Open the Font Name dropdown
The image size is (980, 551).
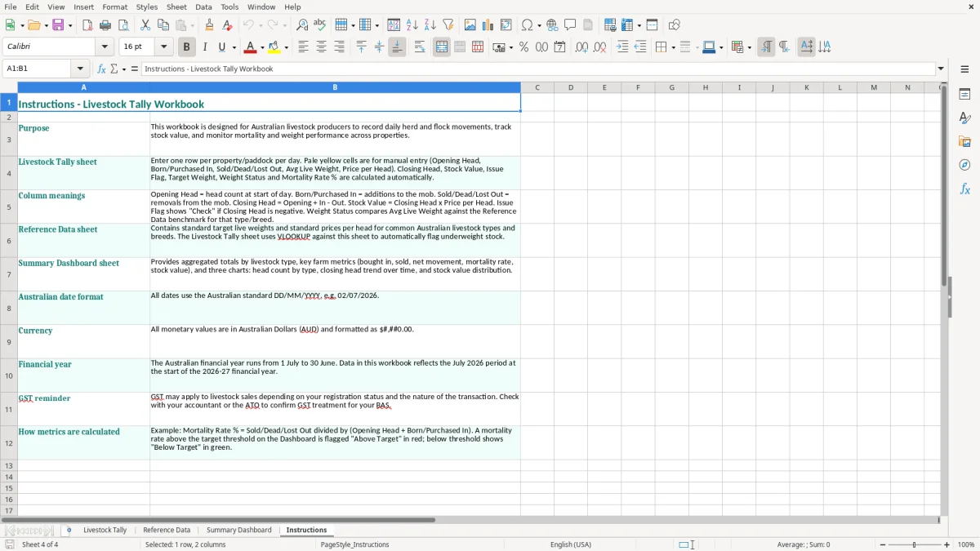point(105,47)
